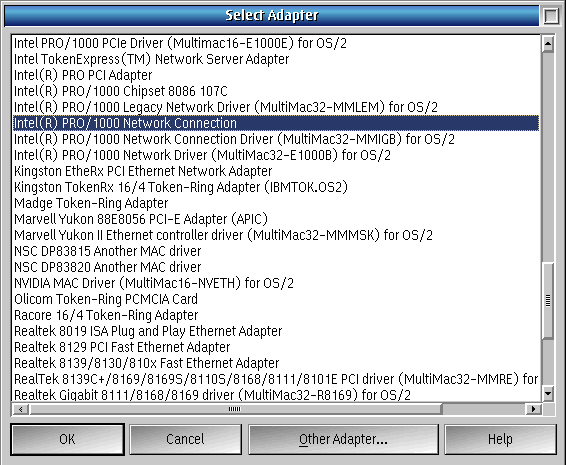Open Help for adapter selection
The width and height of the screenshot is (566, 465).
pyautogui.click(x=500, y=439)
